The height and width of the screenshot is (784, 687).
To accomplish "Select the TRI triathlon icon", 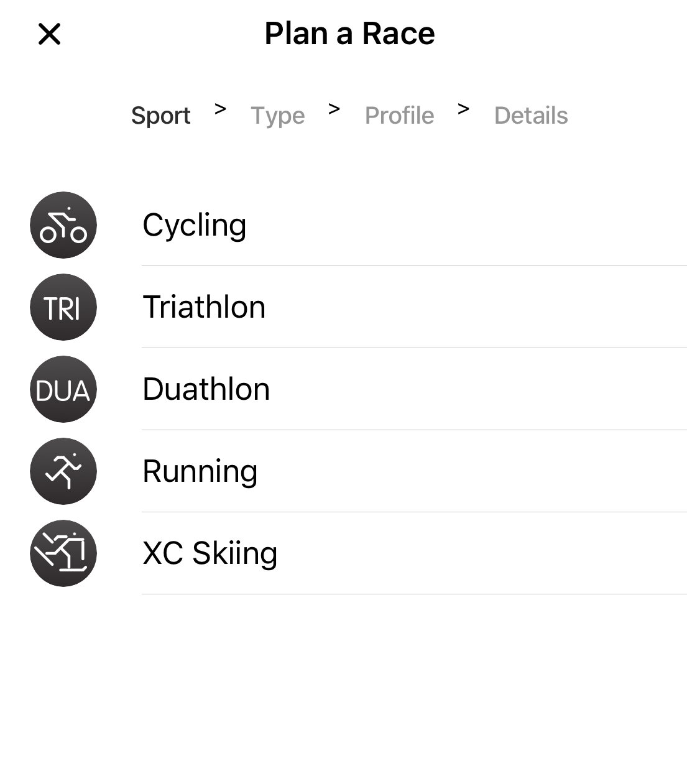I will coord(63,307).
